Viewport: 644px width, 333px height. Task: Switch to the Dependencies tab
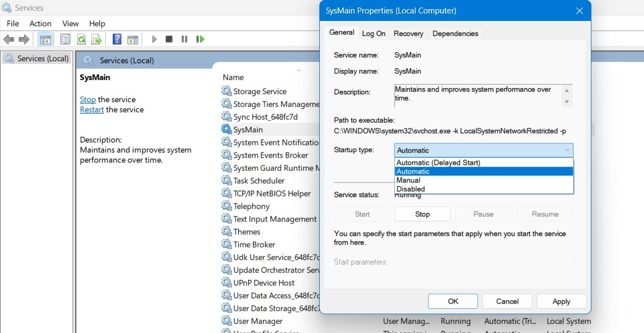(455, 33)
